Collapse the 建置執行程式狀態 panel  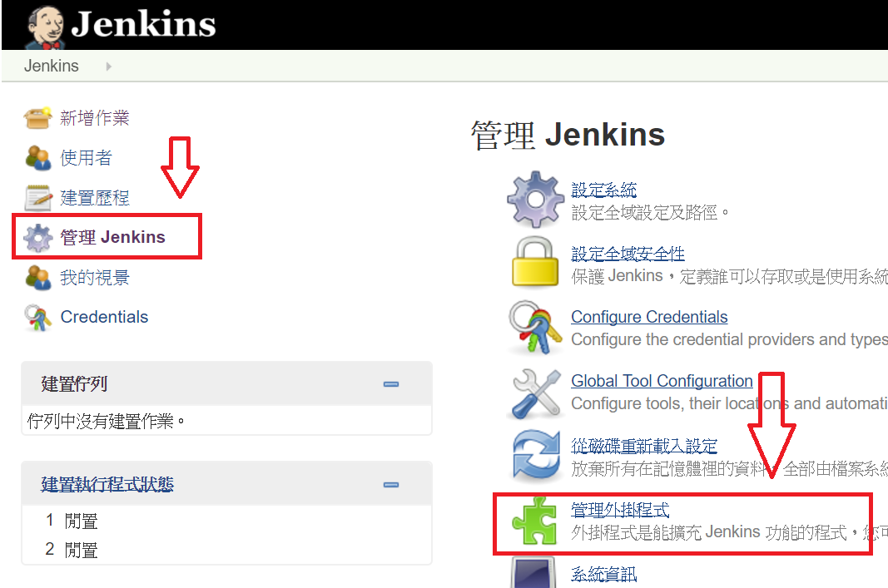pos(390,483)
